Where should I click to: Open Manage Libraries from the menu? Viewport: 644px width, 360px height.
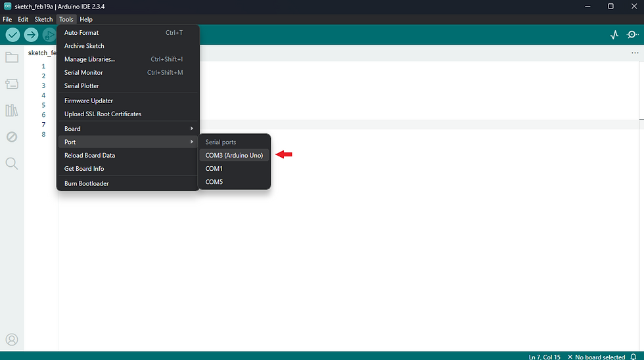click(128, 59)
